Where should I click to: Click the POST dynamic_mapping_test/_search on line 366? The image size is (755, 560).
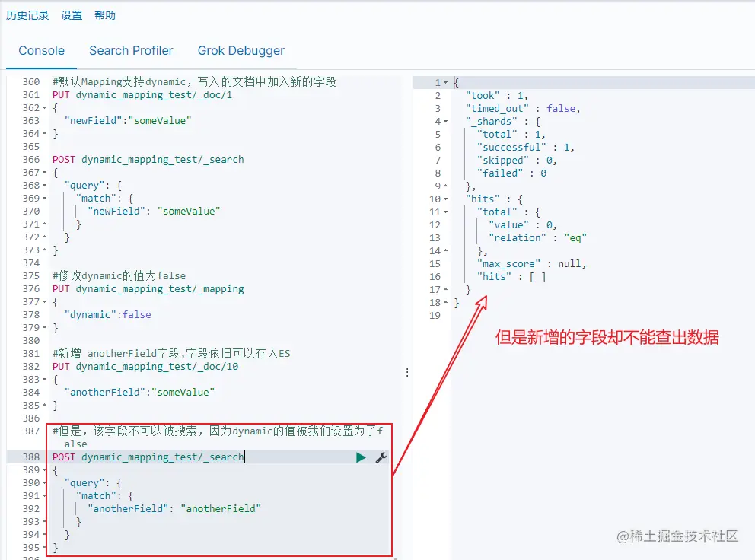tap(148, 159)
